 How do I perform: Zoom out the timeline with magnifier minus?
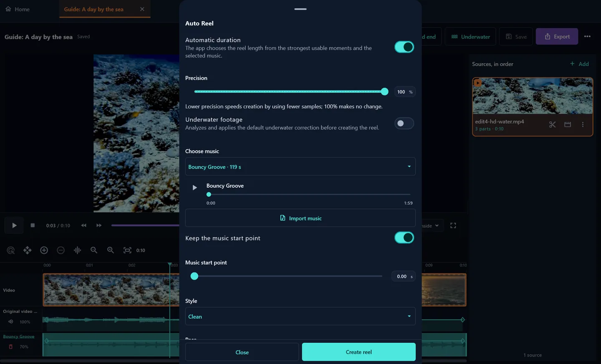tap(94, 250)
